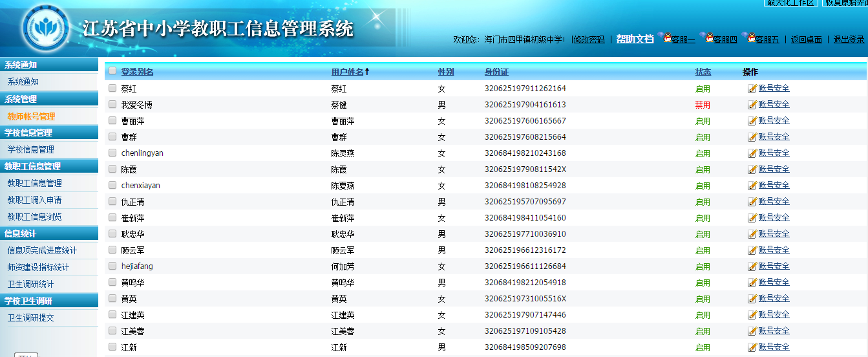
Task: Click the 禁用 status of 我爱冬博
Action: 703,105
